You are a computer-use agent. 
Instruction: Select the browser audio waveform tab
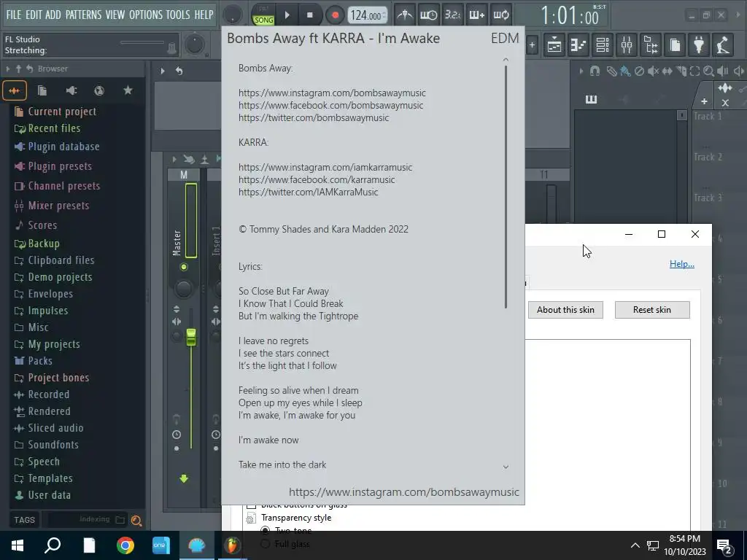(15, 90)
